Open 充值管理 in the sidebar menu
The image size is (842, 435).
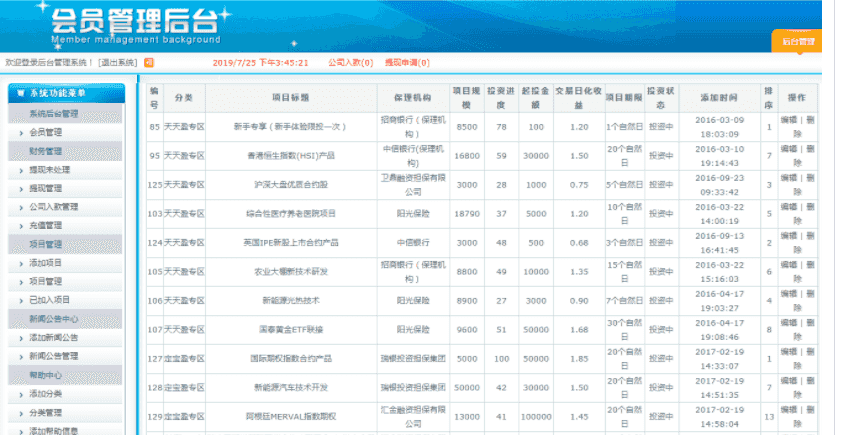tap(46, 226)
